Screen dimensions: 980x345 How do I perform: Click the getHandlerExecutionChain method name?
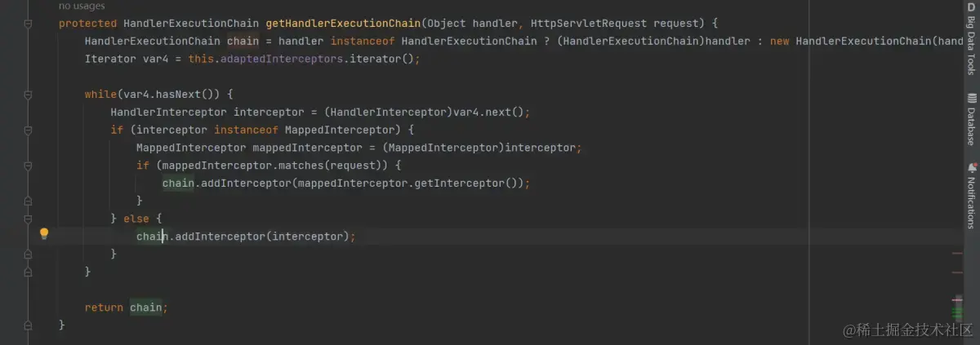(x=344, y=24)
